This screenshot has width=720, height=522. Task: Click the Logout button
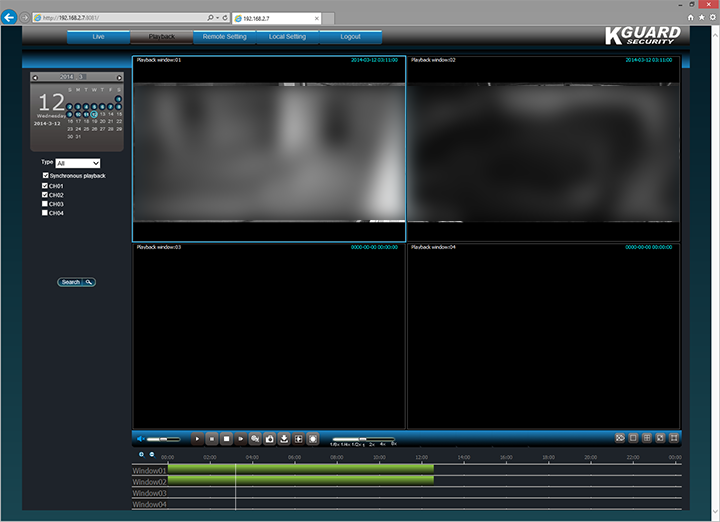[x=350, y=37]
